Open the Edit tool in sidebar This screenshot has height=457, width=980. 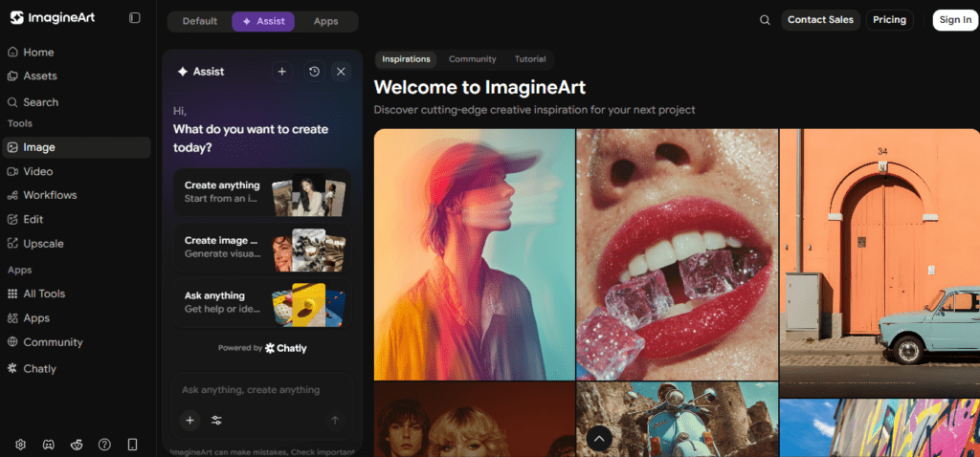75,219
